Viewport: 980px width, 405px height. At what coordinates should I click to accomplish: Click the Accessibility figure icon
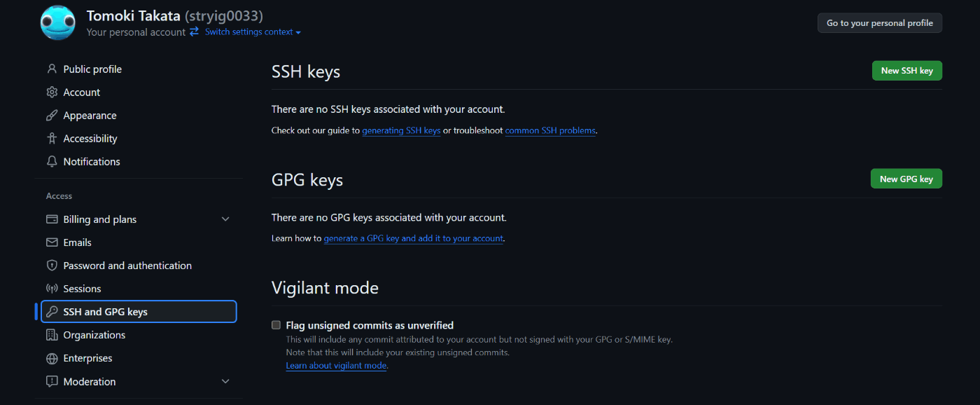52,139
